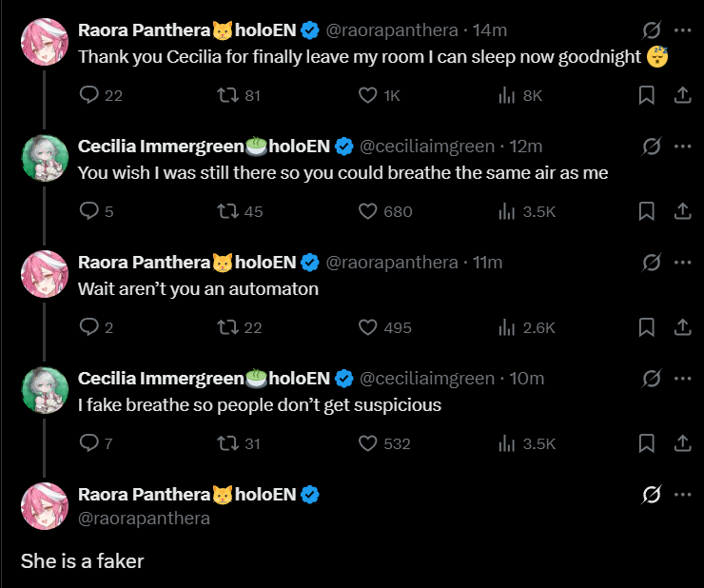
Task: Click Cecilia's avatar on 'fake breathe' tweet
Action: pos(45,390)
